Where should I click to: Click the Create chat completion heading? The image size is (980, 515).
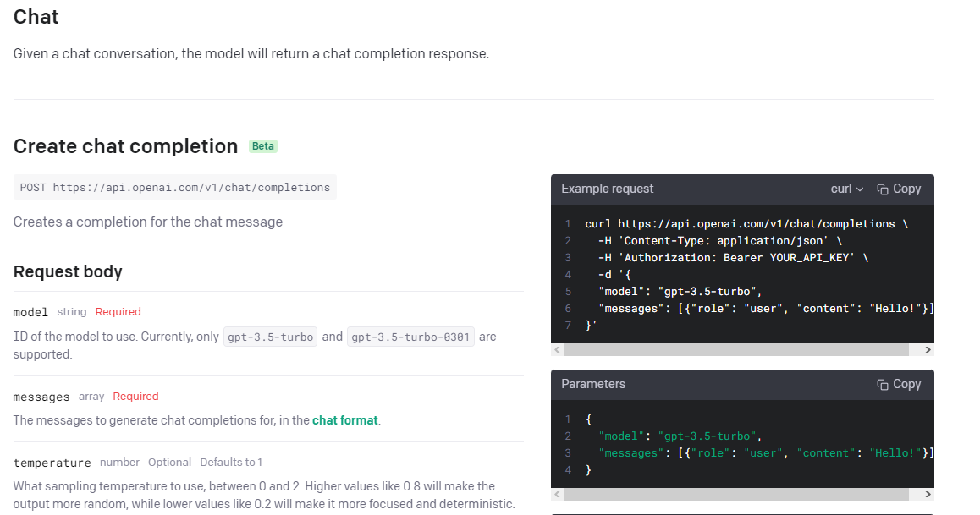[x=125, y=146]
